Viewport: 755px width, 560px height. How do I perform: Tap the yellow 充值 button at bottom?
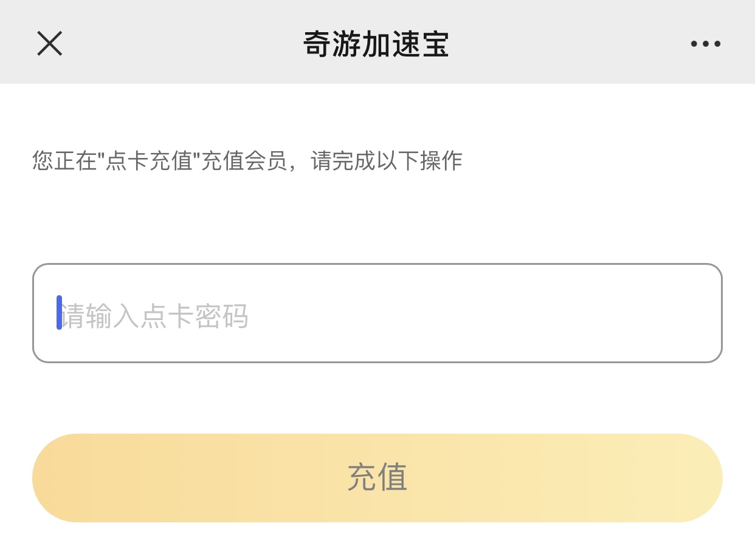(377, 477)
